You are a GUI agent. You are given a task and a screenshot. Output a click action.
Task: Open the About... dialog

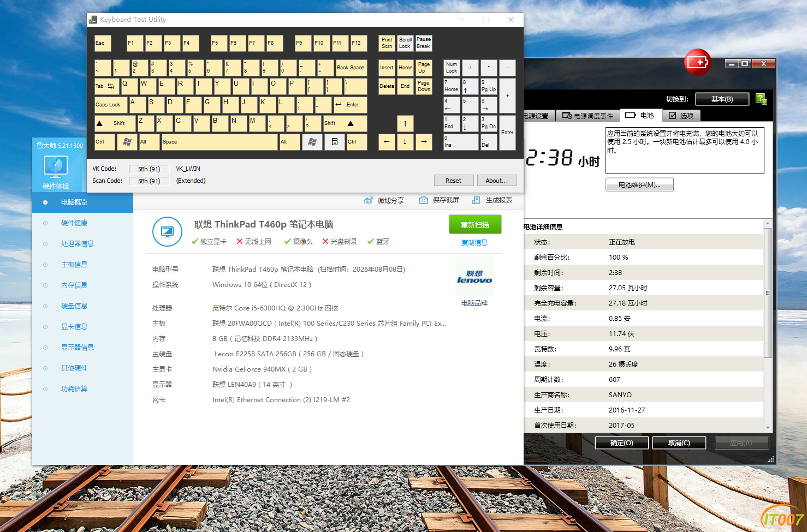[x=497, y=181]
